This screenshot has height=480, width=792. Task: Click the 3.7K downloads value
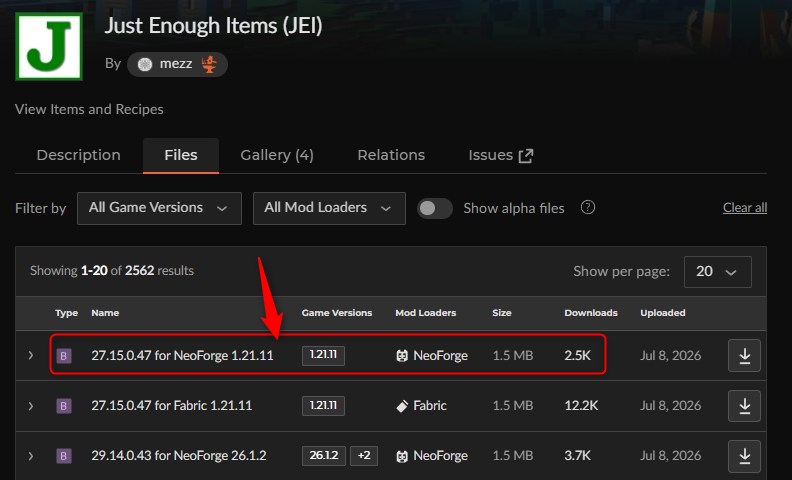pyautogui.click(x=577, y=456)
